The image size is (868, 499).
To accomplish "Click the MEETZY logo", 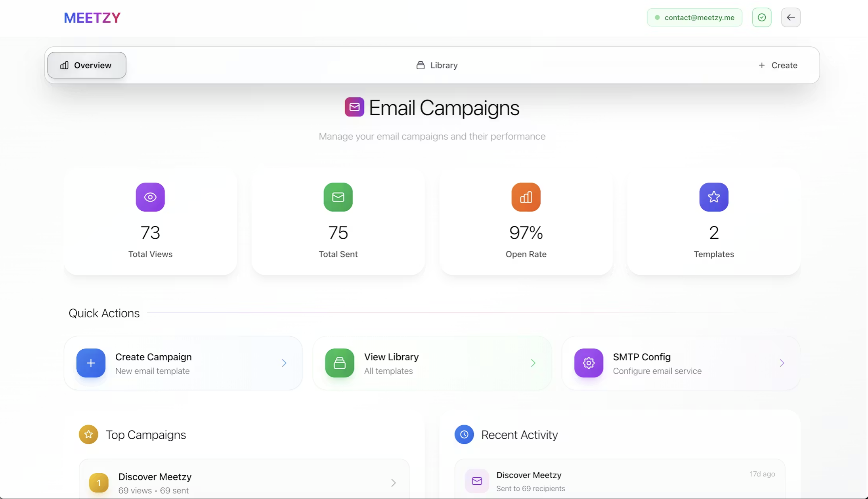I will click(x=92, y=18).
